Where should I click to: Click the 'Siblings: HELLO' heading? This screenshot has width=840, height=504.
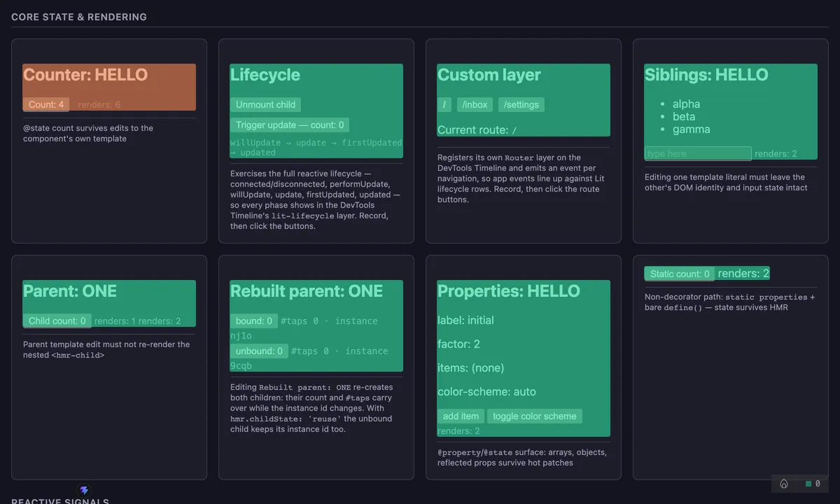706,74
